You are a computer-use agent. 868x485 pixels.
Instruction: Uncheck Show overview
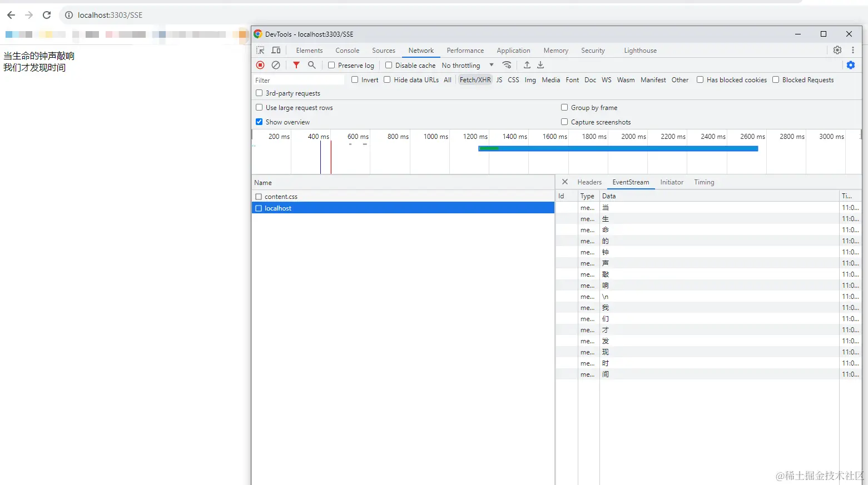pyautogui.click(x=259, y=122)
